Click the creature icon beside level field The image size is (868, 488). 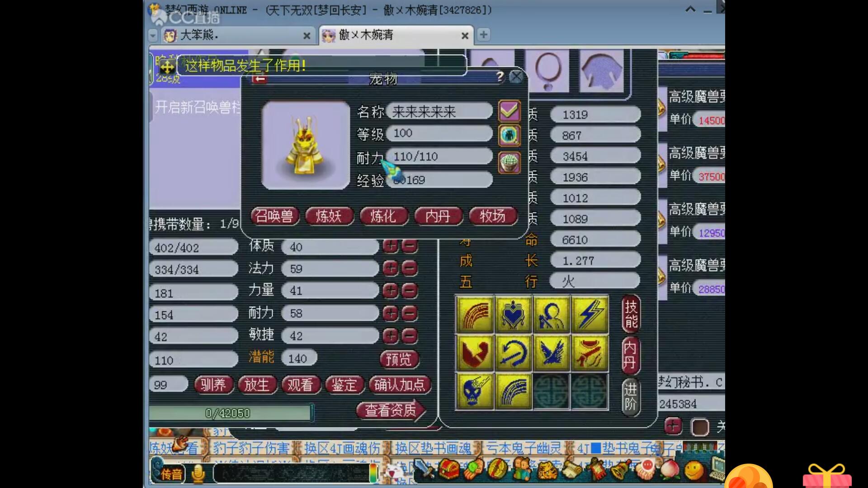(x=509, y=135)
